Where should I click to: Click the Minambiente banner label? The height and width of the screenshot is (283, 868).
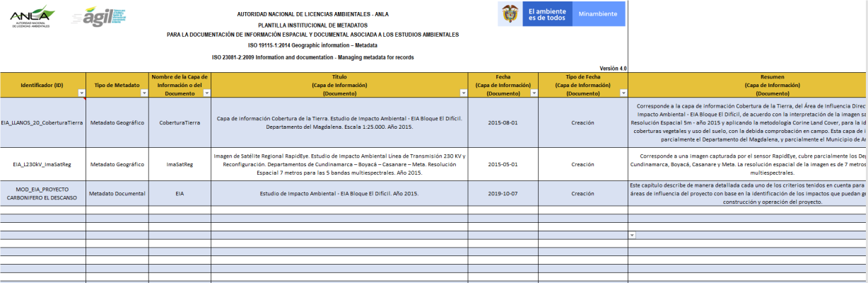[x=597, y=14]
